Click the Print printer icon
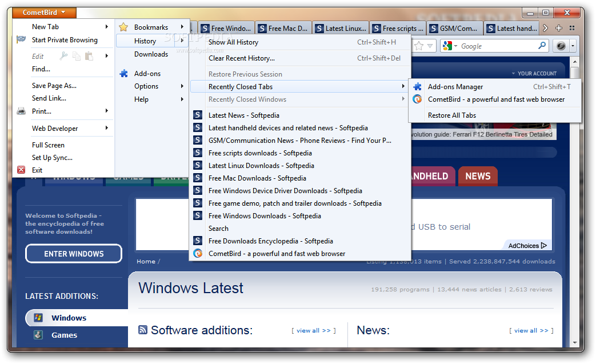596x364 pixels. [21, 111]
